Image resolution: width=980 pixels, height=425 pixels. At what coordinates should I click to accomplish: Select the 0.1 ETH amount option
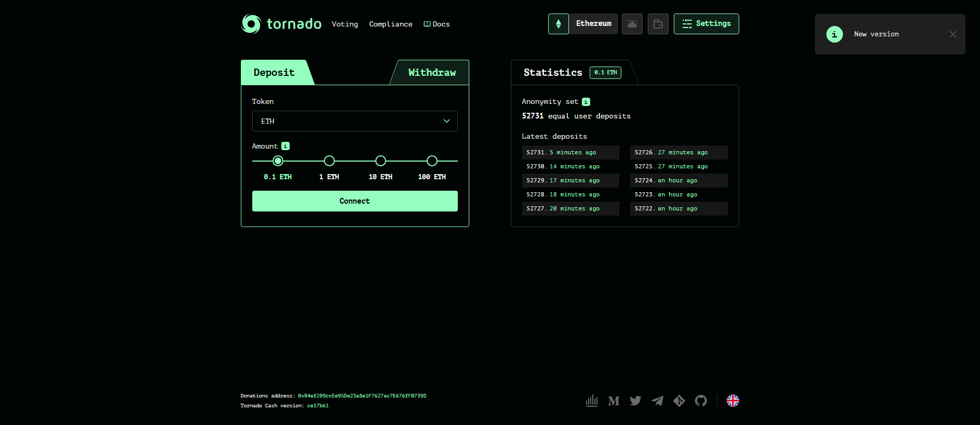tap(278, 161)
